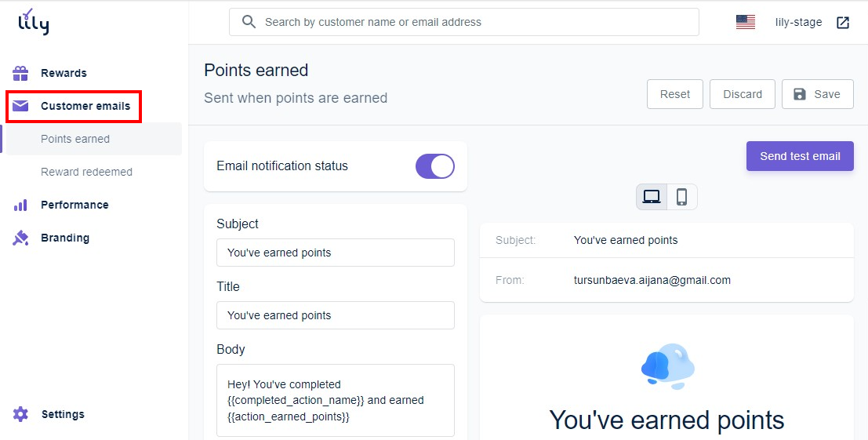Click into the Body text area

[x=335, y=400]
